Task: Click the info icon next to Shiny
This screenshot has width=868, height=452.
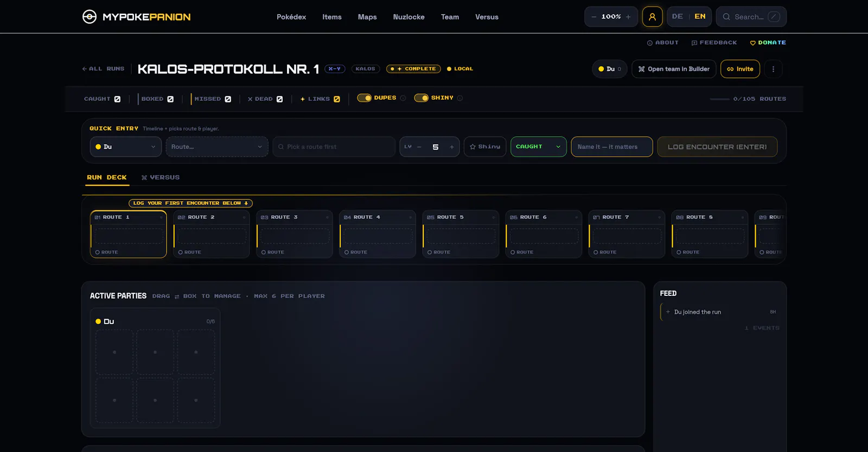Action: pyautogui.click(x=460, y=98)
